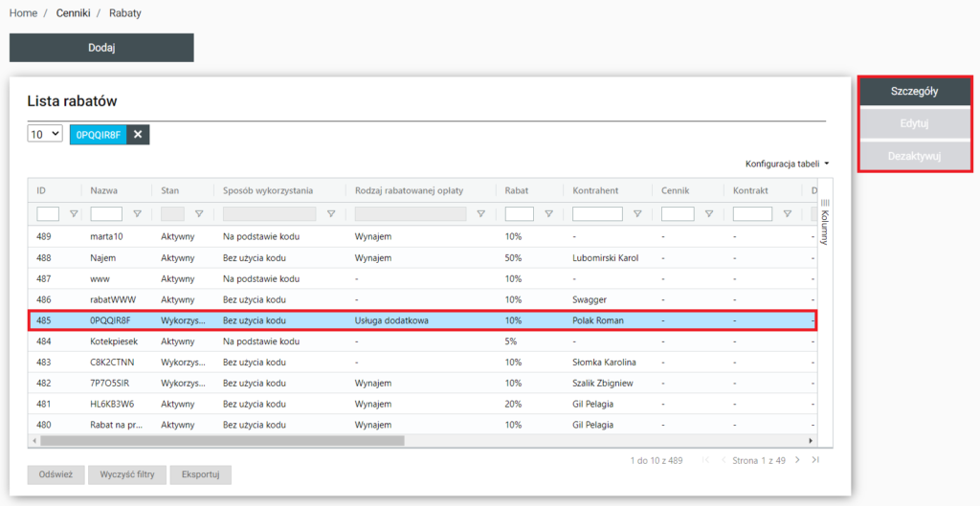Open the Stan column filter icon
The width and height of the screenshot is (980, 506).
tap(199, 214)
